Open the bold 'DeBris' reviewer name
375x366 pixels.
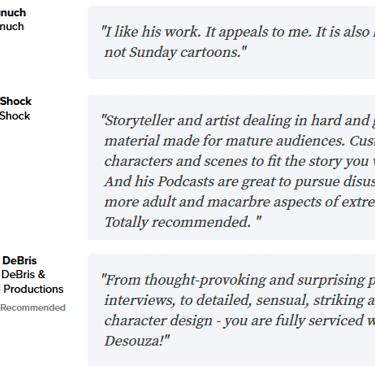(x=19, y=260)
